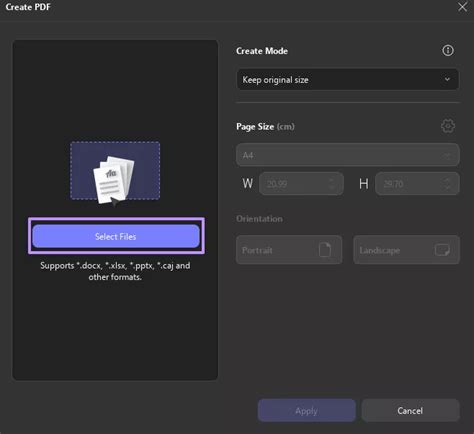Click the Orientation label
Image resolution: width=474 pixels, height=434 pixels.
click(x=259, y=219)
